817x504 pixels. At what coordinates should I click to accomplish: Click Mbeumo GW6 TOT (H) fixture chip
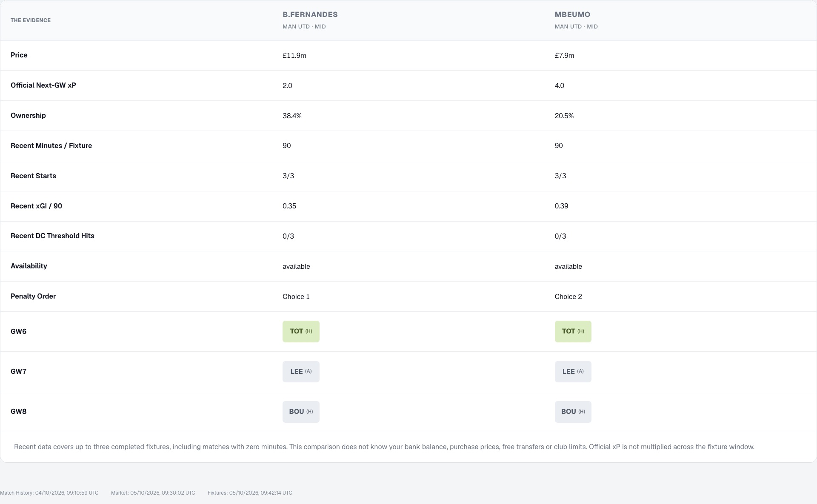(573, 331)
